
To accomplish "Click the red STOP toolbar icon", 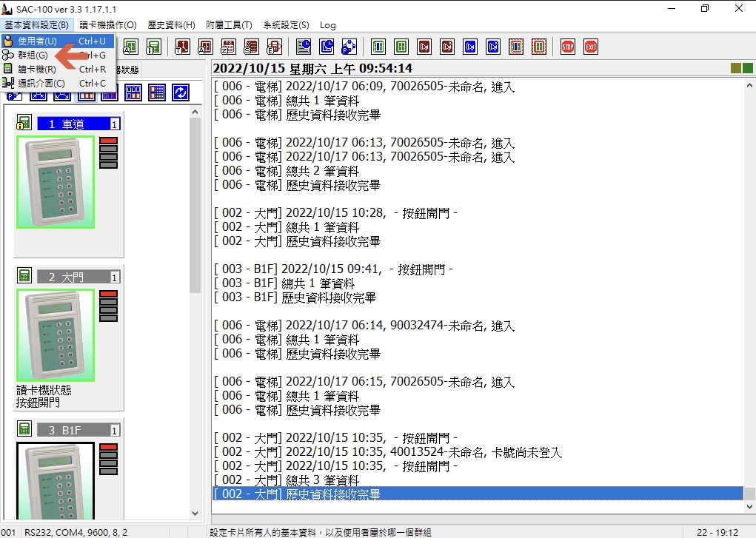I will [567, 47].
